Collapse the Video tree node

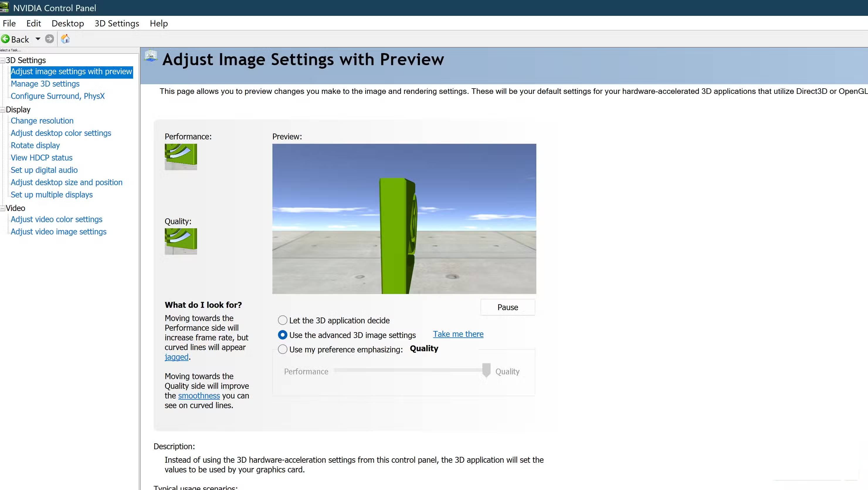[3, 208]
